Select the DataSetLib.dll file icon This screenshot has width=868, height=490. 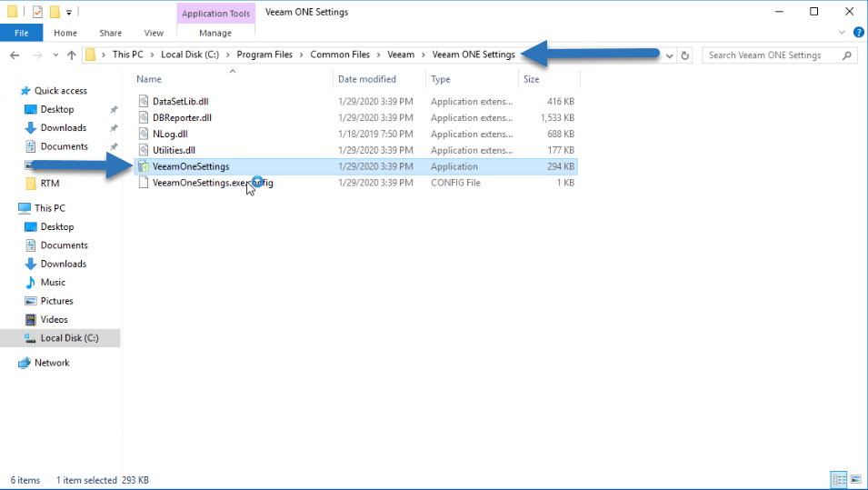[144, 101]
